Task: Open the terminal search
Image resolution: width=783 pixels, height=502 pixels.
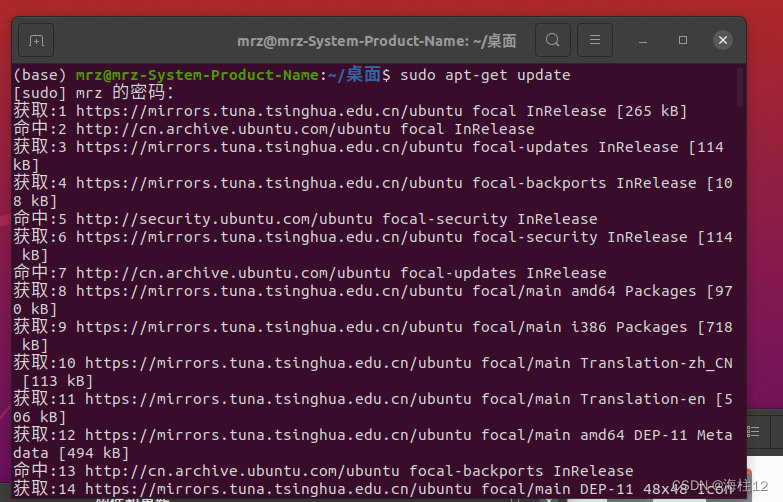Action: tap(553, 40)
